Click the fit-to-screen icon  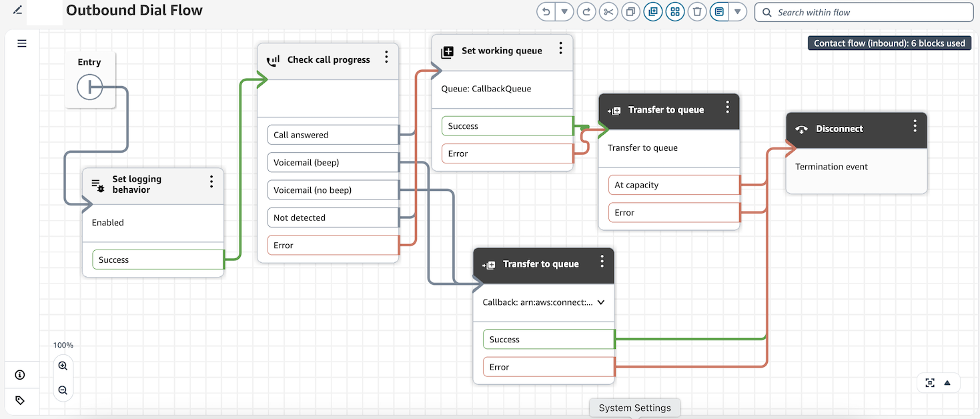click(x=930, y=382)
